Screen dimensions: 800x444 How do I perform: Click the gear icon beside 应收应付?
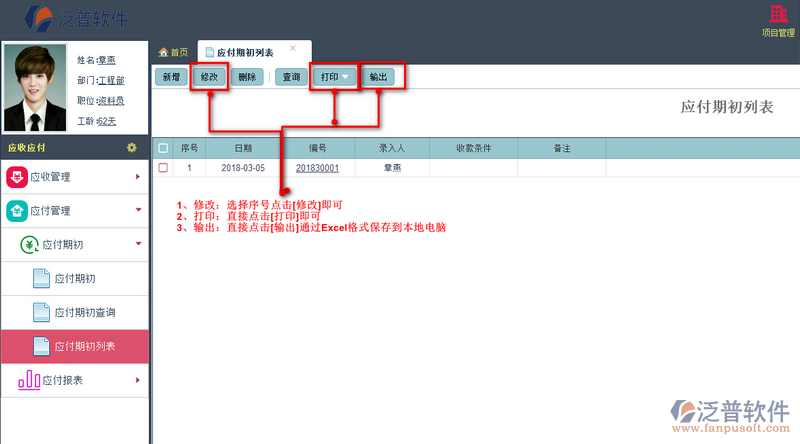pyautogui.click(x=131, y=148)
